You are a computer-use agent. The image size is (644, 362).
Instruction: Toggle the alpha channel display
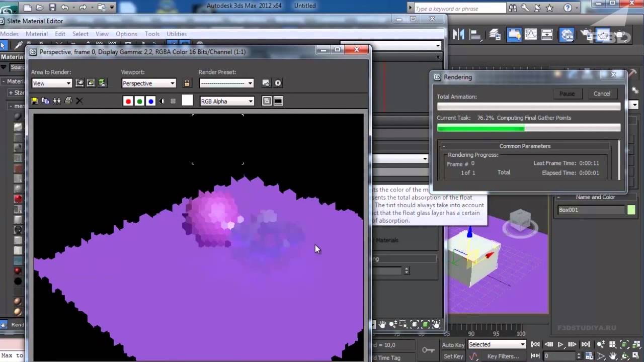coord(162,101)
